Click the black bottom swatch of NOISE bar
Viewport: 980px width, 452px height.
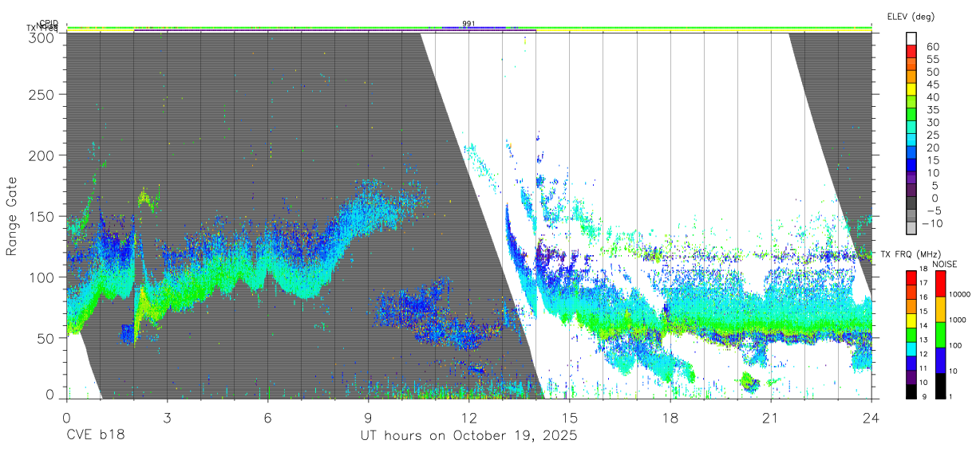[x=939, y=386]
